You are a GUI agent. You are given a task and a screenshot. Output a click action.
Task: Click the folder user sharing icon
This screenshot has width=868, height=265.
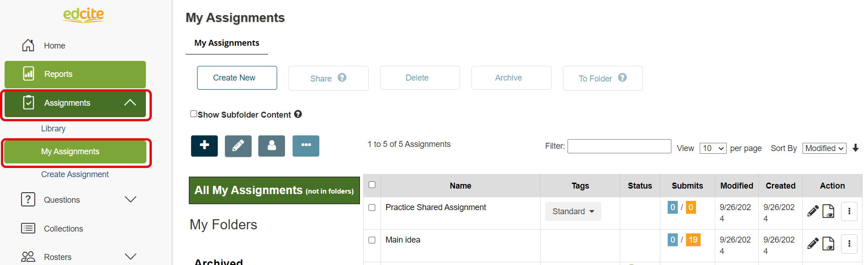pos(272,146)
